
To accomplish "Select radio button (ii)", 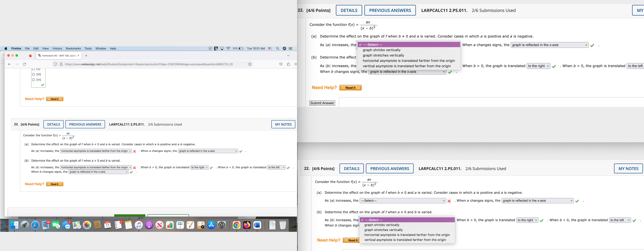I will (x=33, y=69).
